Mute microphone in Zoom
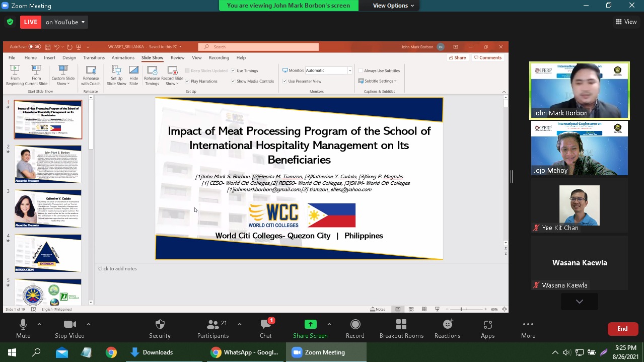The height and width of the screenshot is (362, 644). point(23,329)
